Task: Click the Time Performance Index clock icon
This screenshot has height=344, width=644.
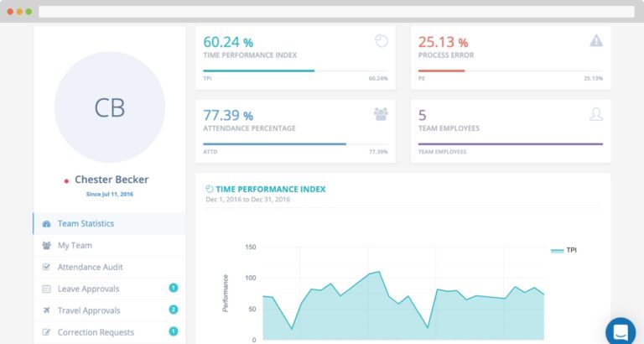Action: coord(382,40)
